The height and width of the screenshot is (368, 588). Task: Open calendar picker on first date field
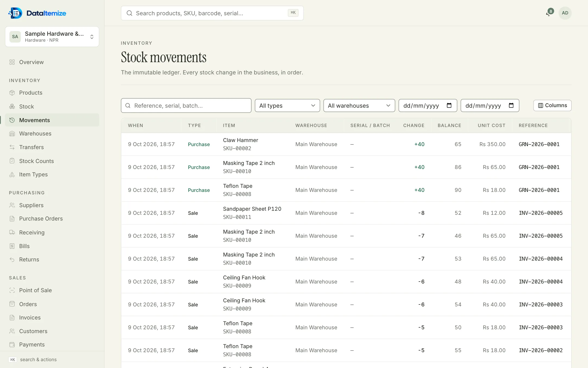coord(449,105)
